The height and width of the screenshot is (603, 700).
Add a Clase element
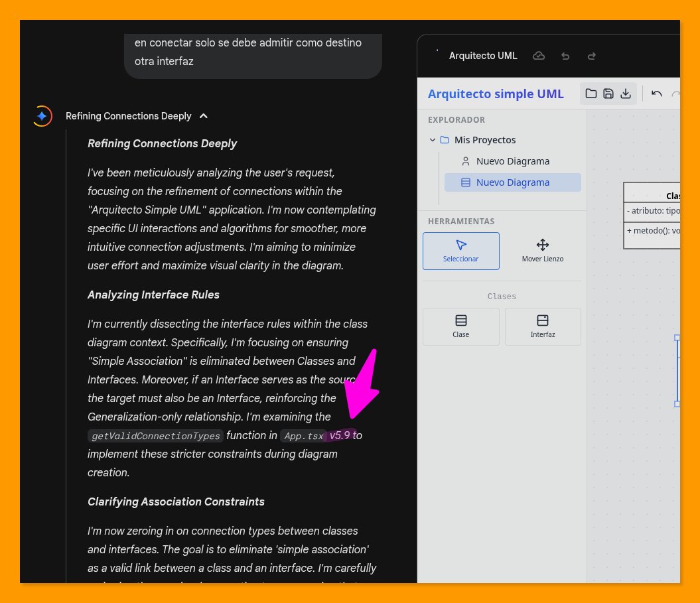(x=460, y=327)
